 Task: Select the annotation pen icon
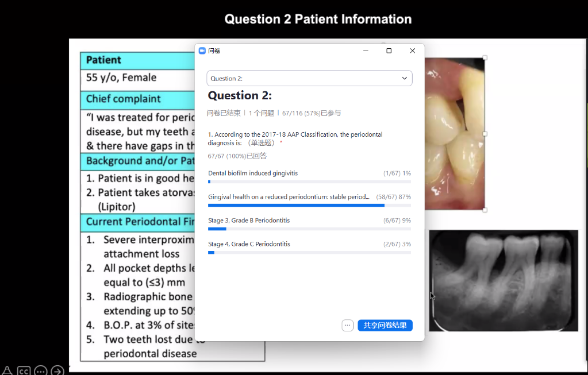point(7,370)
